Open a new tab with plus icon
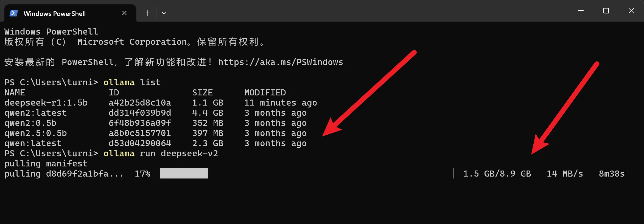This screenshot has width=644, height=224. [x=148, y=13]
